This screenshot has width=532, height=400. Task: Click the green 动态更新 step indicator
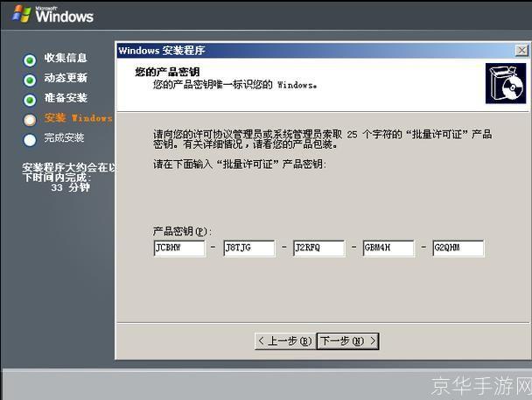tap(30, 81)
